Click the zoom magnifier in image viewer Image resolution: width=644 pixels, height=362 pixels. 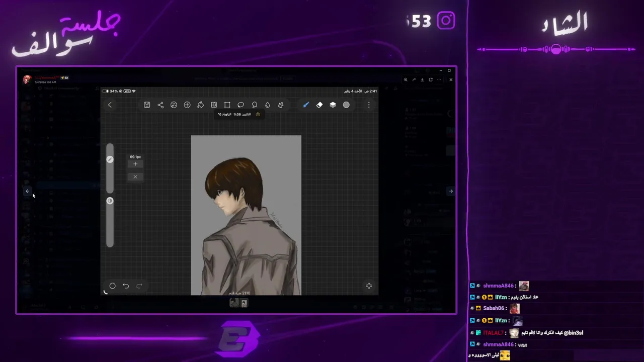click(x=406, y=79)
